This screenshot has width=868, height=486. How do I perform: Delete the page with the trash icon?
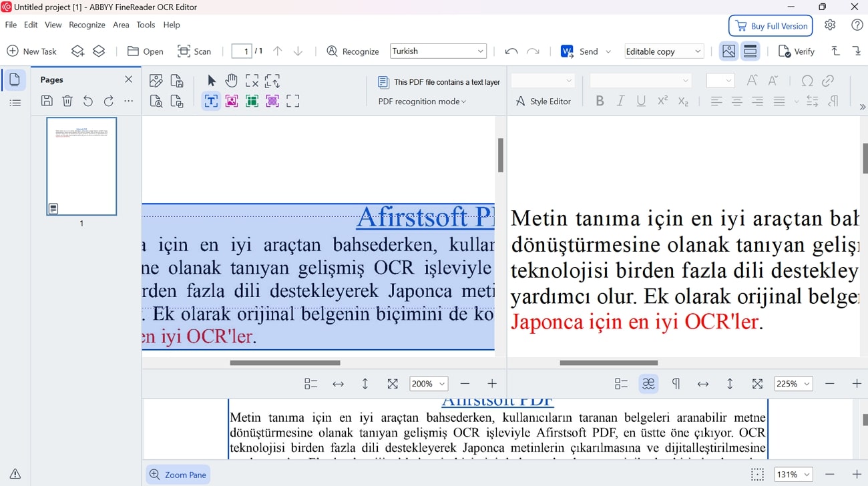[67, 101]
